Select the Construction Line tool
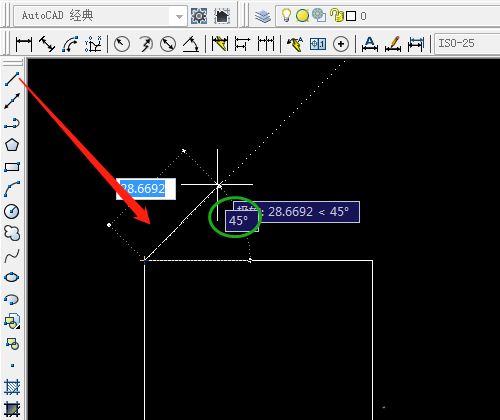Screen dimensions: 500x420 pyautogui.click(x=12, y=101)
